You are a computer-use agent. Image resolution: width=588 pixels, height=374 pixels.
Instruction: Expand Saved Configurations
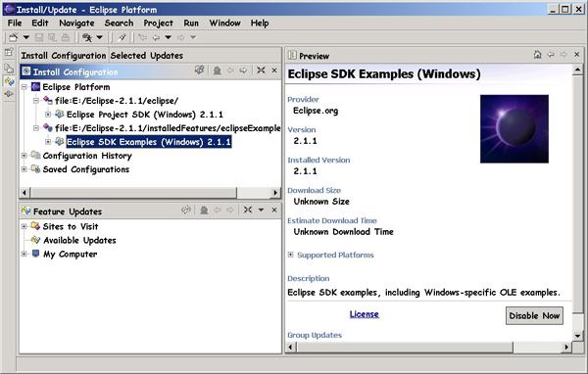24,169
